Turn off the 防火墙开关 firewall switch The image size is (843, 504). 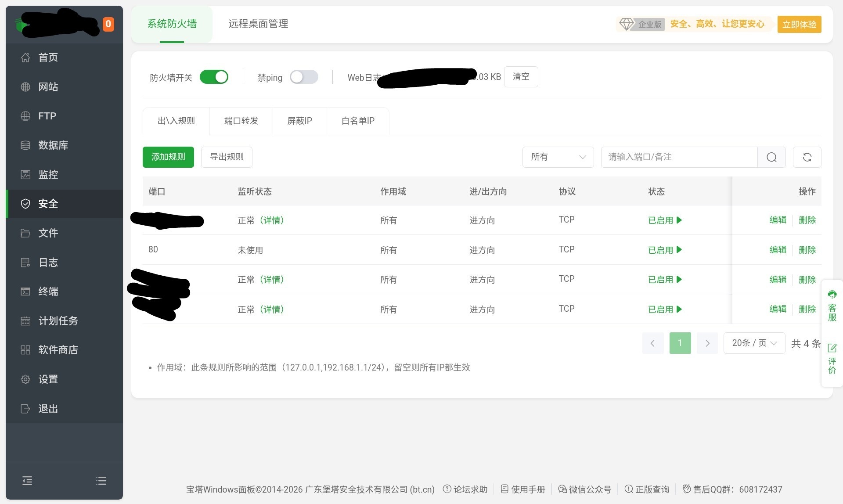[214, 77]
